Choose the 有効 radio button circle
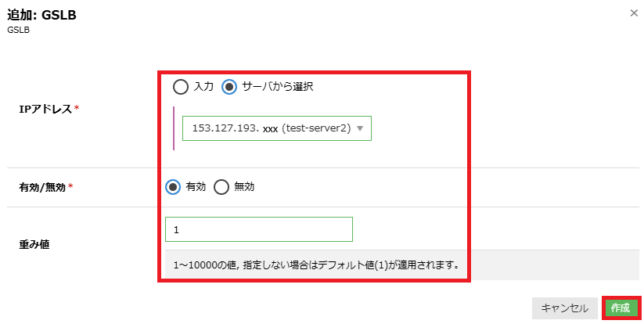Viewport: 644px width, 324px height. coord(173,187)
